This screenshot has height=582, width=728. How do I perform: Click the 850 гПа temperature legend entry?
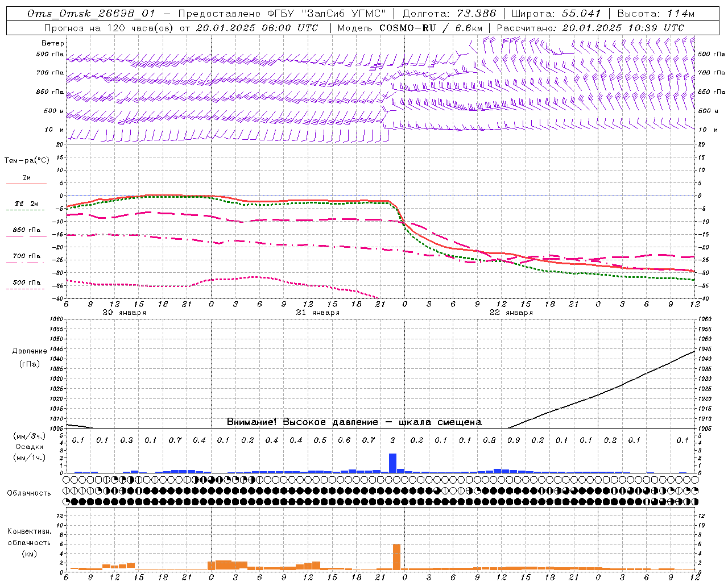[27, 230]
